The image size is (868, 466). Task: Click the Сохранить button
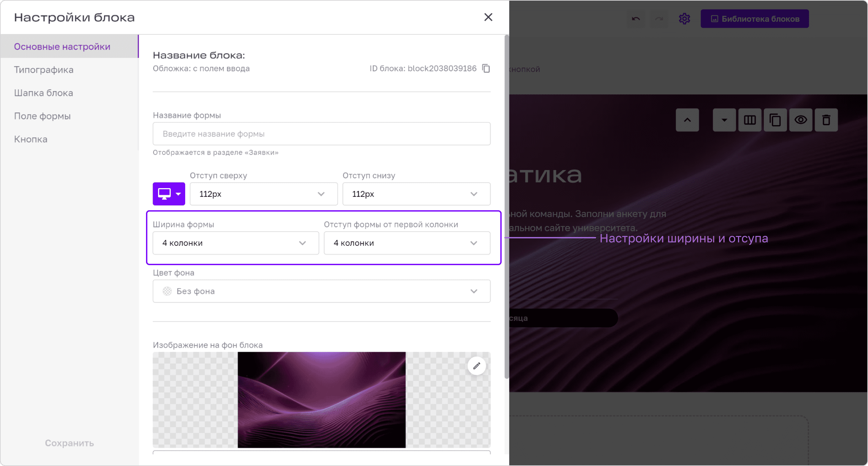point(69,443)
